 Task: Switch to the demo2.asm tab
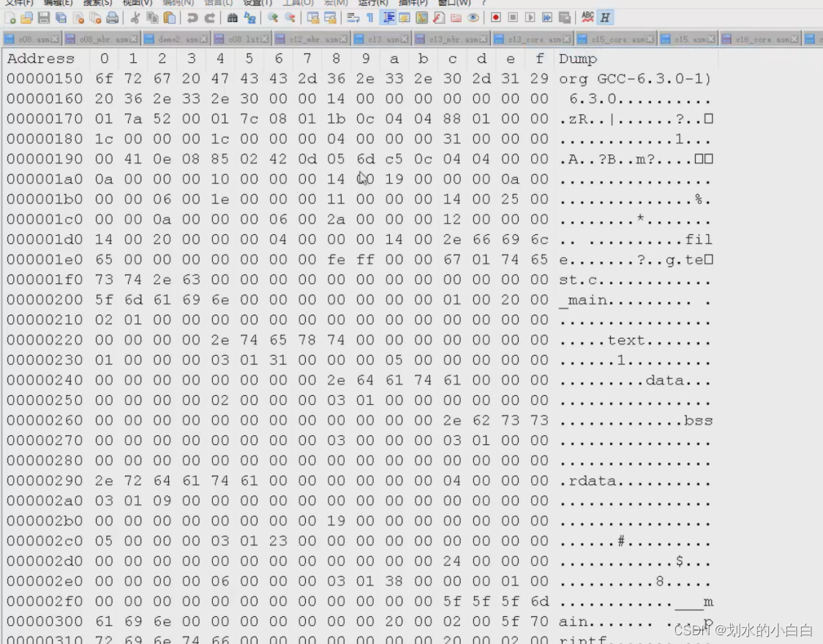[176, 40]
